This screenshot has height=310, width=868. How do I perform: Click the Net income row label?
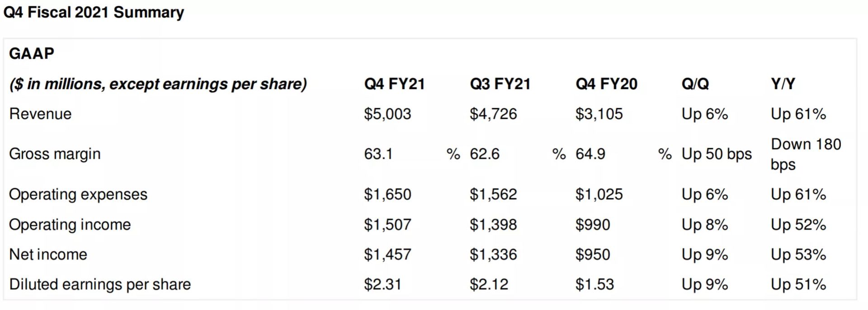click(48, 254)
